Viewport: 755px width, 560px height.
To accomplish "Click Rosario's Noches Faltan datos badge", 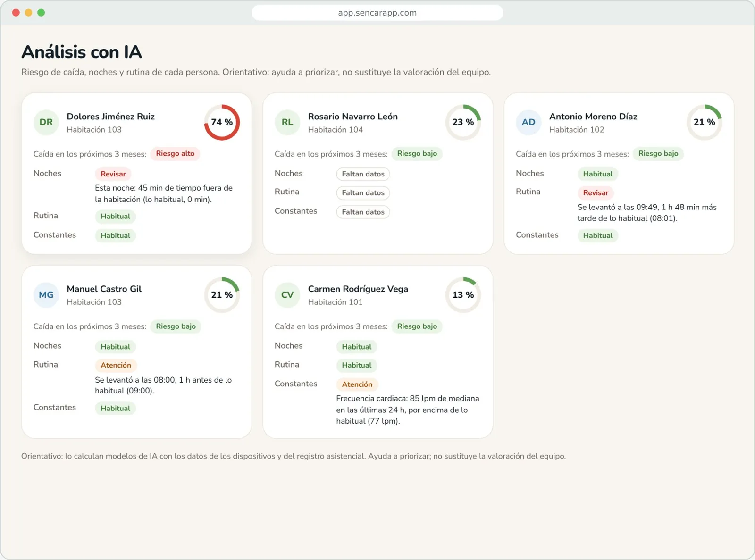I will 363,174.
